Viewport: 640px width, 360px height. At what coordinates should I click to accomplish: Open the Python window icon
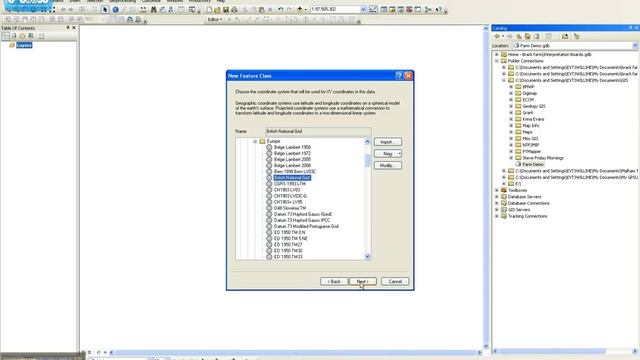click(418, 9)
